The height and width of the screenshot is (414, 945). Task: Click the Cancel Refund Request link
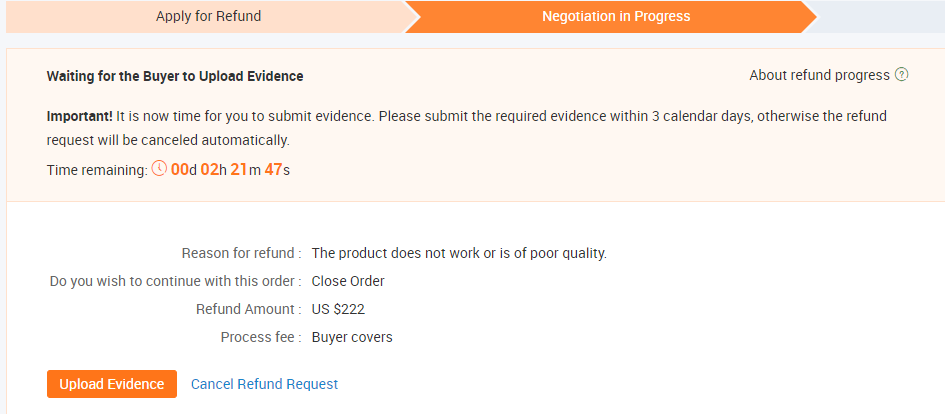[264, 384]
